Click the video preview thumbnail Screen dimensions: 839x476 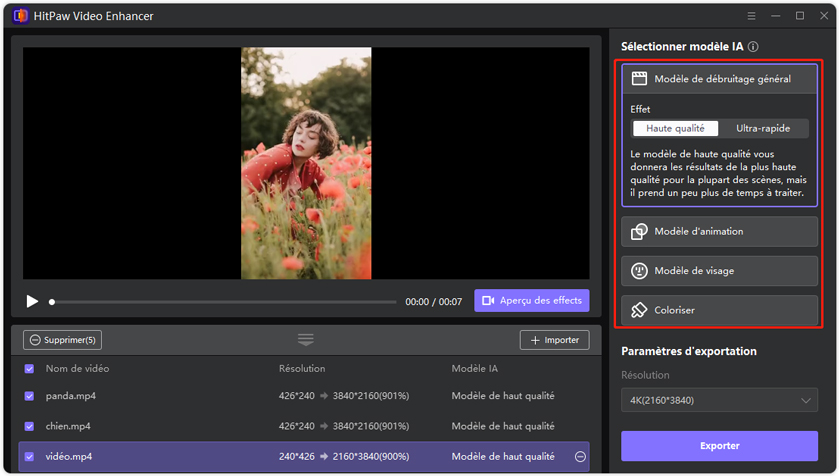coord(306,163)
